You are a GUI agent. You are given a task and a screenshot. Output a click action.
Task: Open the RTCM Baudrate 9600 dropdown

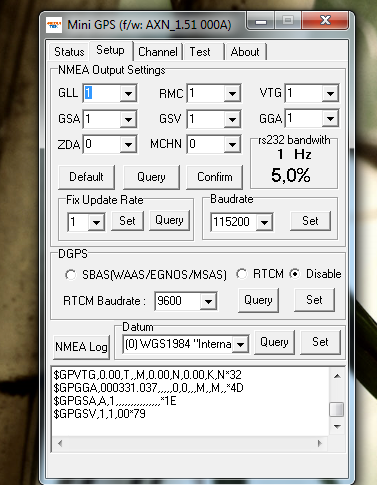(209, 302)
